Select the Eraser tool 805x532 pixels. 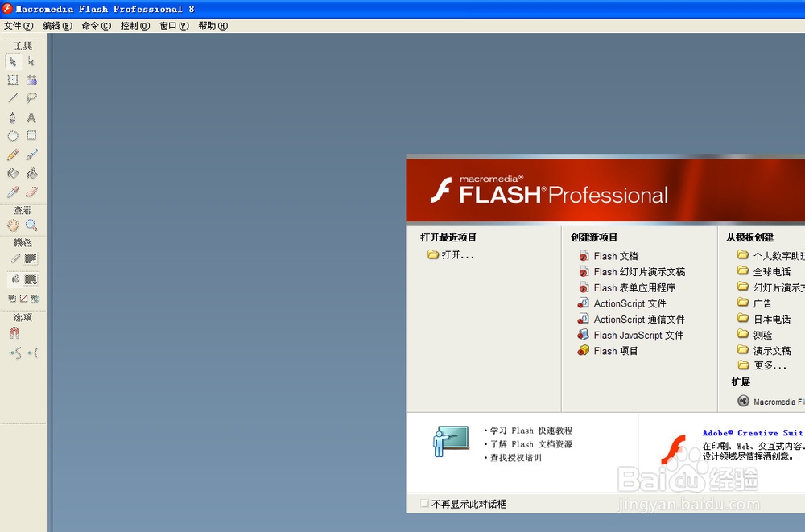(x=31, y=192)
